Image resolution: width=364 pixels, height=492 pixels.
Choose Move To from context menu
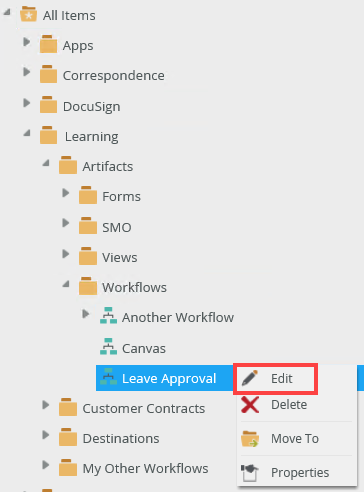point(295,439)
